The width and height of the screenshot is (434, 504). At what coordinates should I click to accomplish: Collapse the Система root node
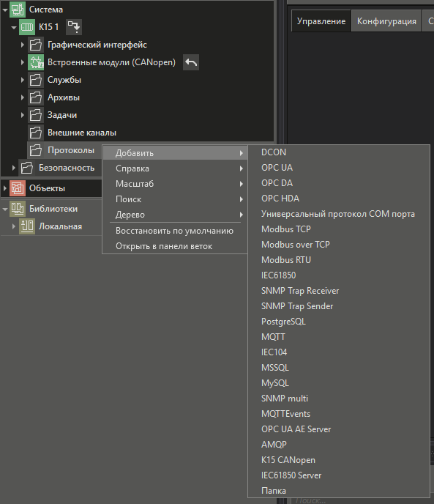tap(5, 10)
